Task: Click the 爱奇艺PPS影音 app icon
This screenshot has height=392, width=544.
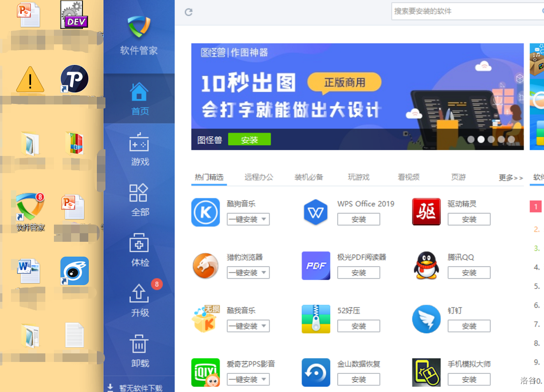Action: (x=206, y=372)
